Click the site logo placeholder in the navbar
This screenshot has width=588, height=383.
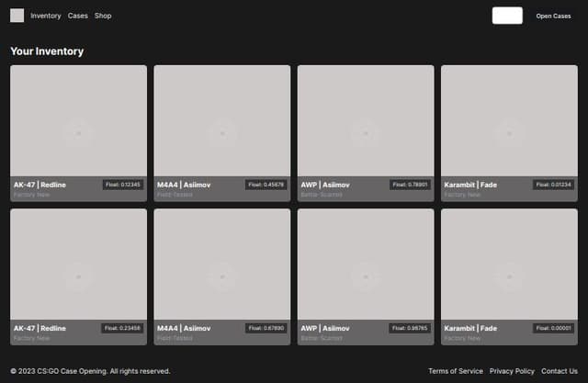click(17, 16)
